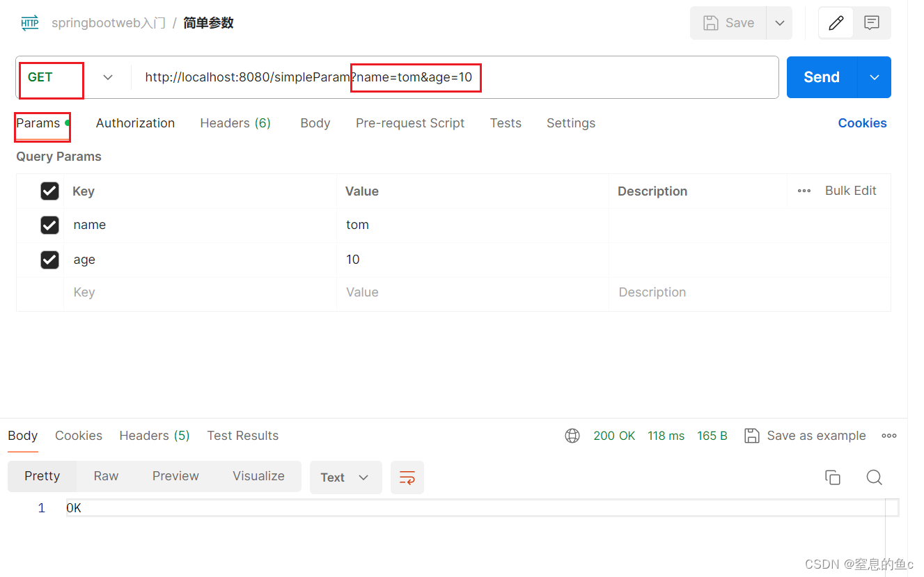
Task: Uncheck the name parameter checkbox
Action: pos(49,225)
